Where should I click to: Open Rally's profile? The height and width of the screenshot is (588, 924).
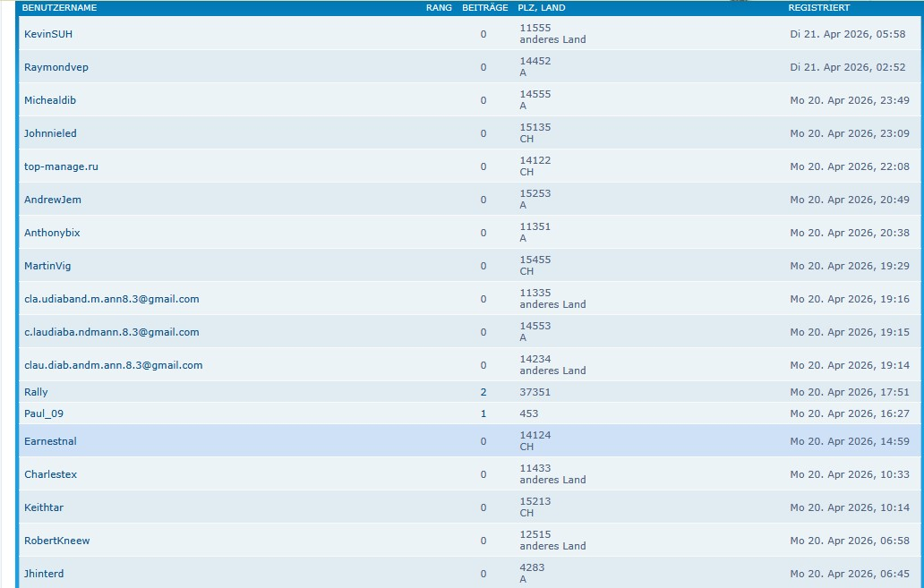36,392
